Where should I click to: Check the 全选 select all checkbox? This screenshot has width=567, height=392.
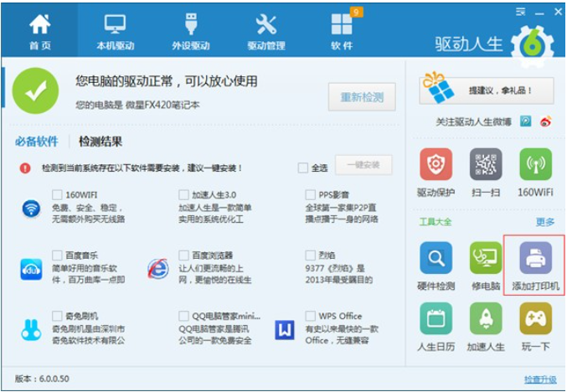pyautogui.click(x=303, y=168)
